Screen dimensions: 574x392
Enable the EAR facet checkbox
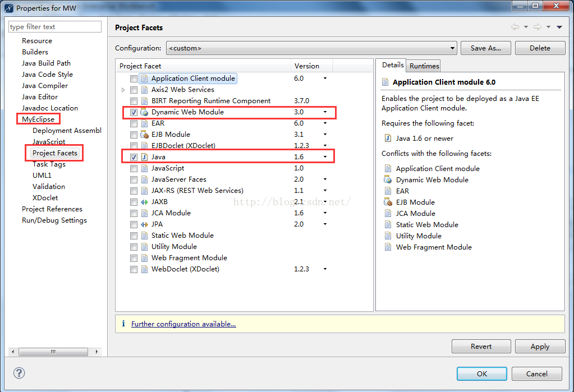134,124
